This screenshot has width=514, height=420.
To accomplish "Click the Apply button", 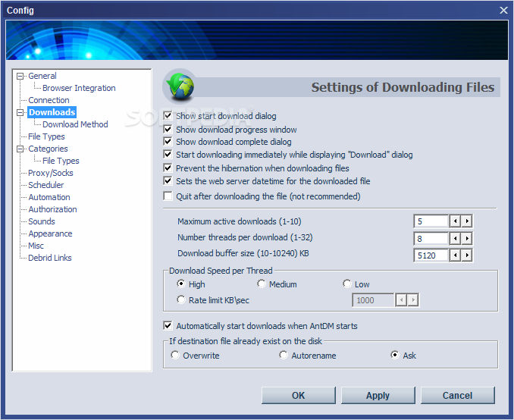I will tap(378, 395).
